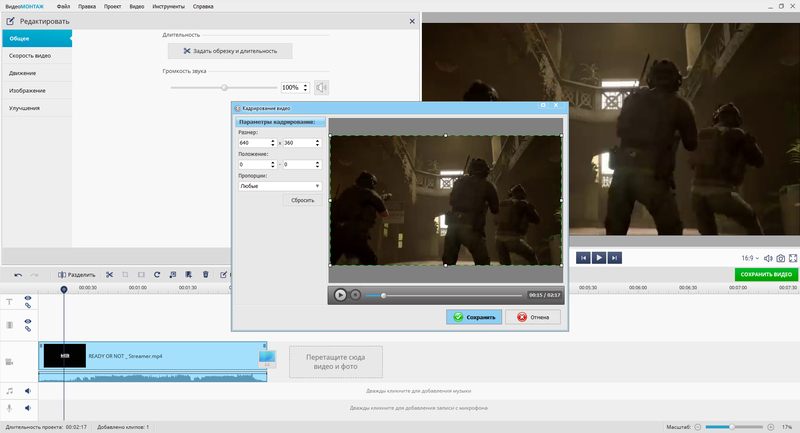Viewport: 800px width, 433px height.
Task: Click the music note audio icon in toolbar
Action: coord(173,275)
